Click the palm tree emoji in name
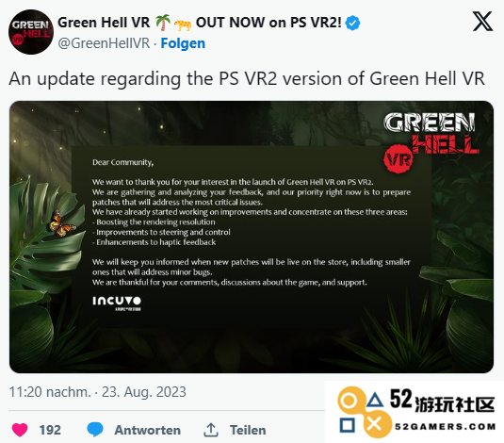Viewport: 504px width, 443px height. 163,23
